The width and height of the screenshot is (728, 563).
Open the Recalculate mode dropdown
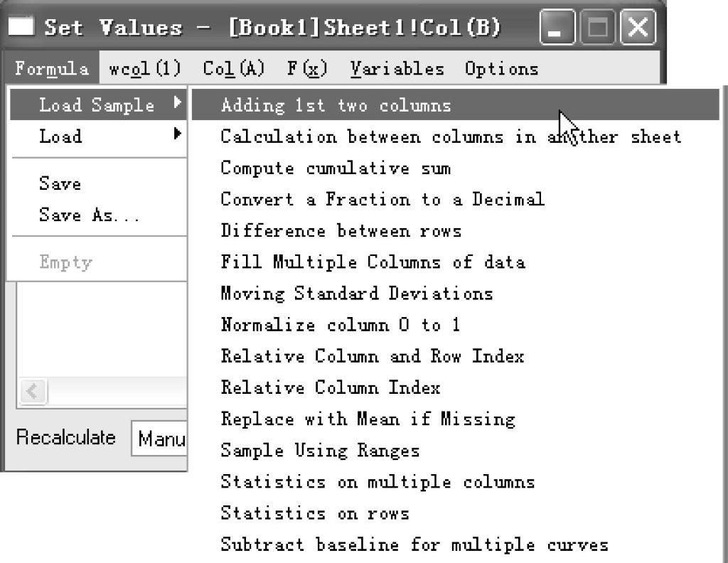tap(159, 438)
